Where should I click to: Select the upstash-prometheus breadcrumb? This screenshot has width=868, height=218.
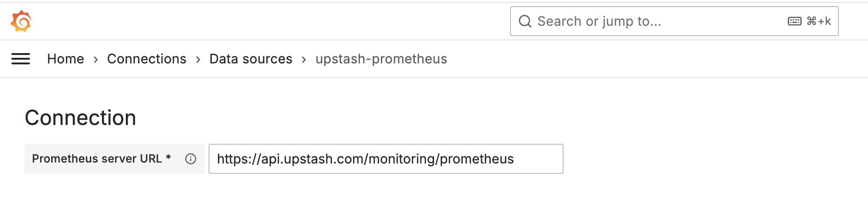pyautogui.click(x=381, y=59)
